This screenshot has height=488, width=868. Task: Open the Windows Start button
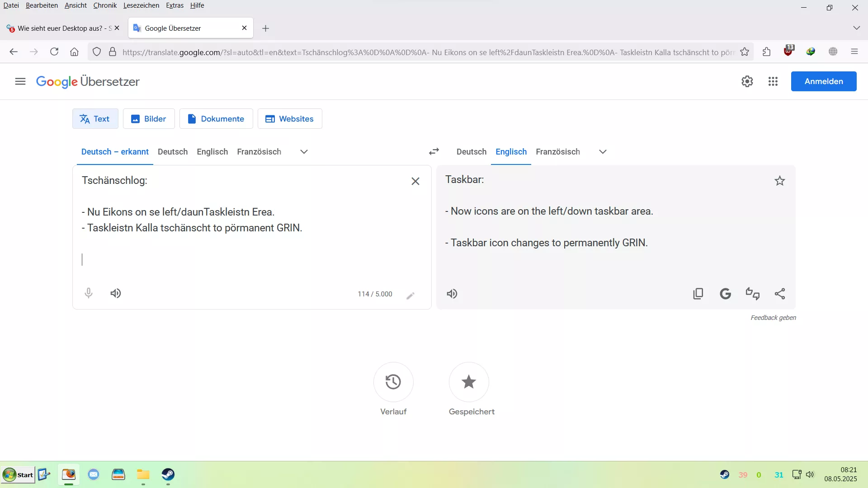point(18,475)
